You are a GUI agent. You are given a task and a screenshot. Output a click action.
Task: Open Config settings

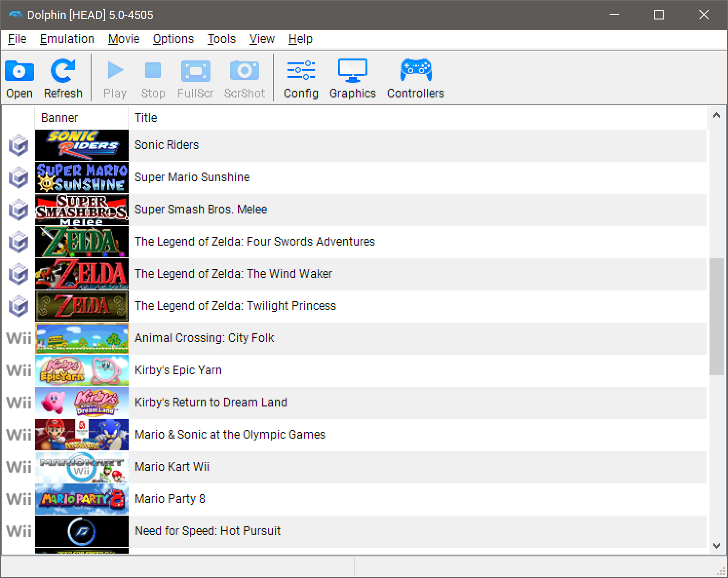coord(301,78)
